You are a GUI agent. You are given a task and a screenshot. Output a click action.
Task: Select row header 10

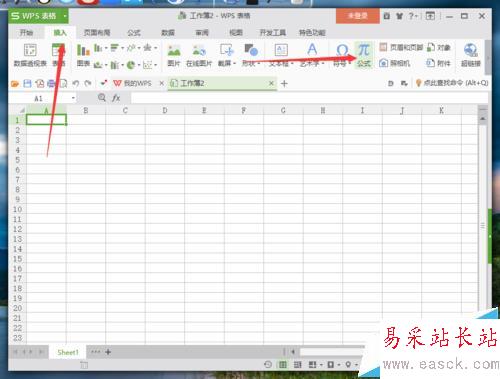tap(17, 209)
